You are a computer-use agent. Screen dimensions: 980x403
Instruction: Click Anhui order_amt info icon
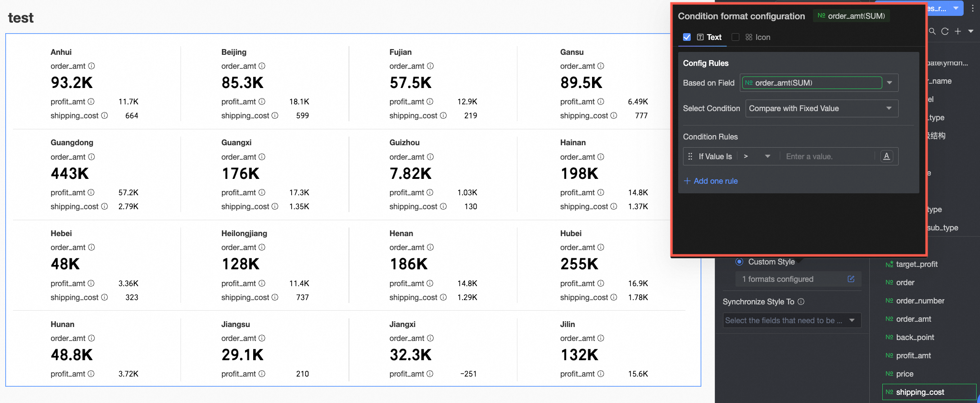[x=91, y=66]
